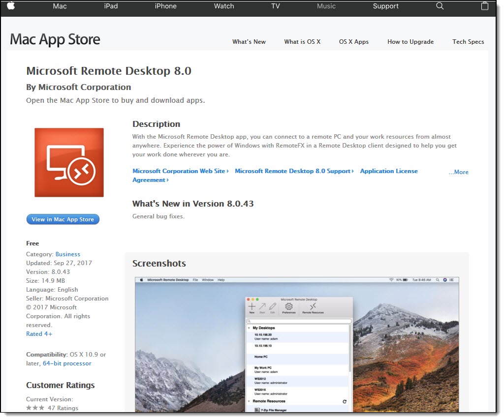Click the star rating icons
This screenshot has width=504, height=420.
(x=35, y=408)
